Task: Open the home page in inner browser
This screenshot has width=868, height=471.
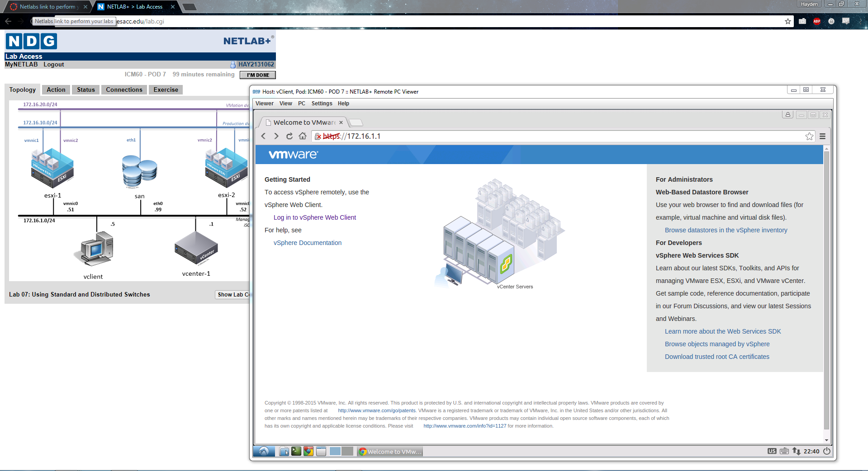Action: [x=303, y=136]
